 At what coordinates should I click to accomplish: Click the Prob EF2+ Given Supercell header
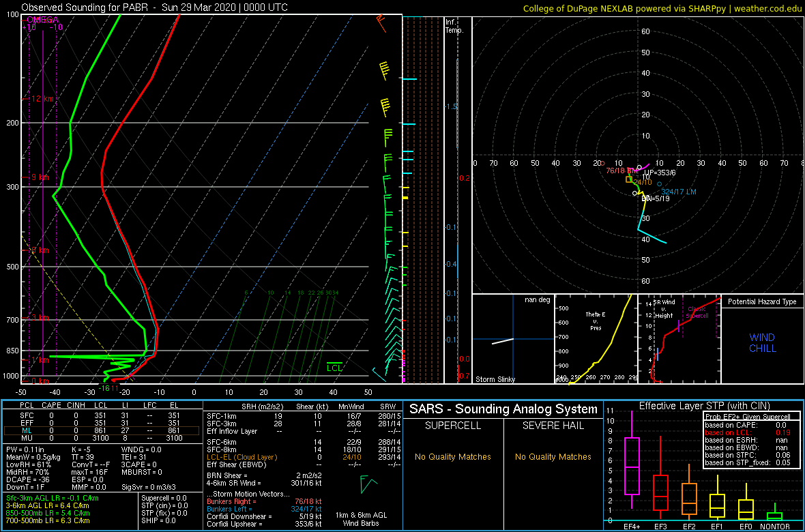[746, 417]
